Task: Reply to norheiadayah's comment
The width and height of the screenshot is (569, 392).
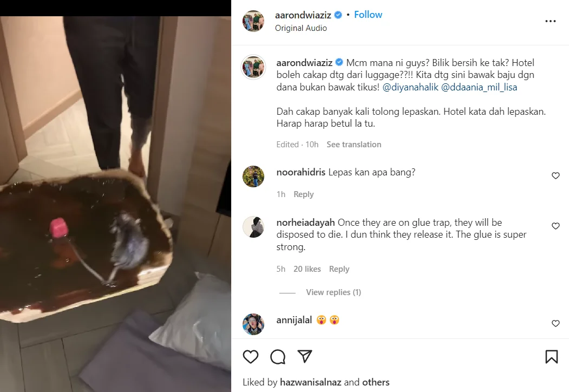Action: [x=339, y=269]
